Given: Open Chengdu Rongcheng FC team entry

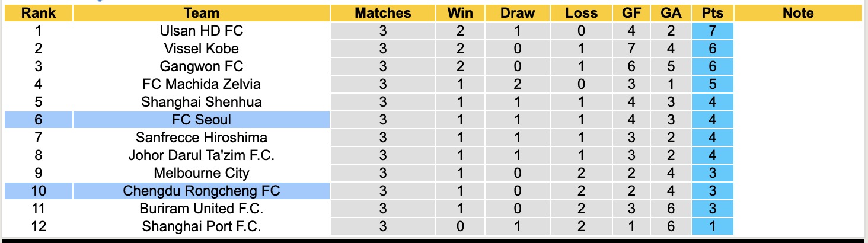Looking at the screenshot, I should 201,191.
